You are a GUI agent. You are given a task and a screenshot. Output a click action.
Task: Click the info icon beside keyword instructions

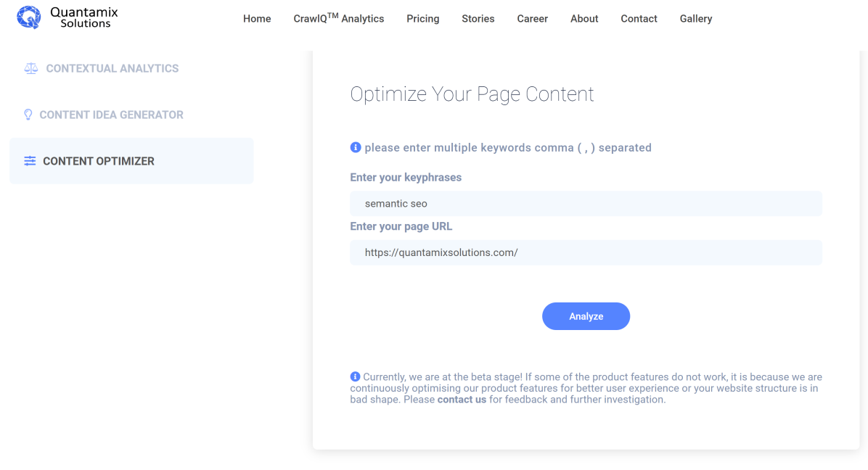(356, 147)
